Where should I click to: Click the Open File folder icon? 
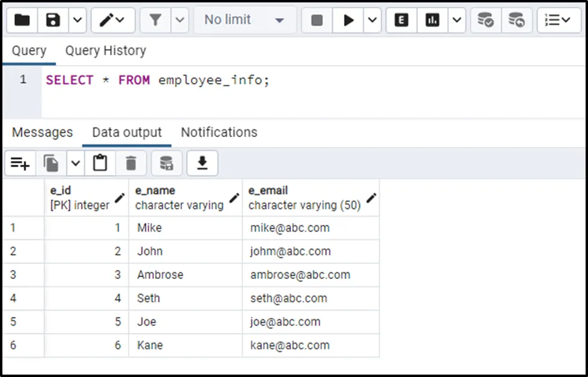(22, 20)
